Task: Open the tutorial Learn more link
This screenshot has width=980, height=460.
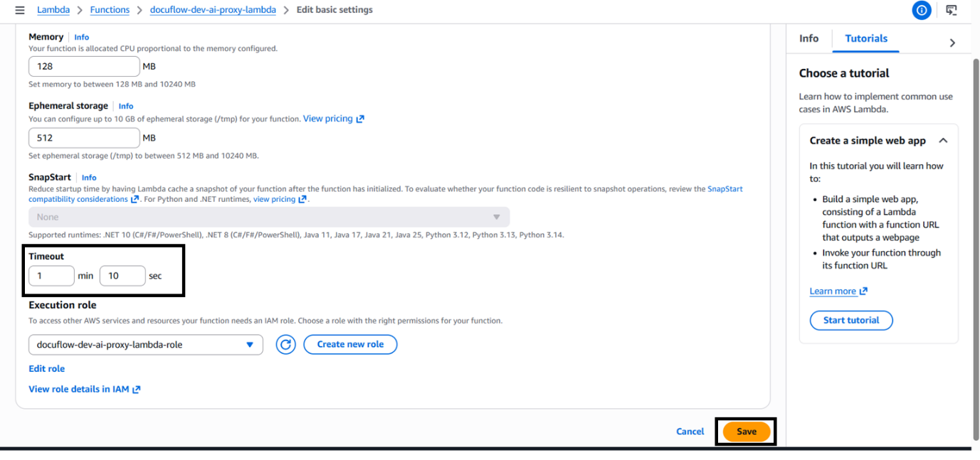Action: coord(833,291)
